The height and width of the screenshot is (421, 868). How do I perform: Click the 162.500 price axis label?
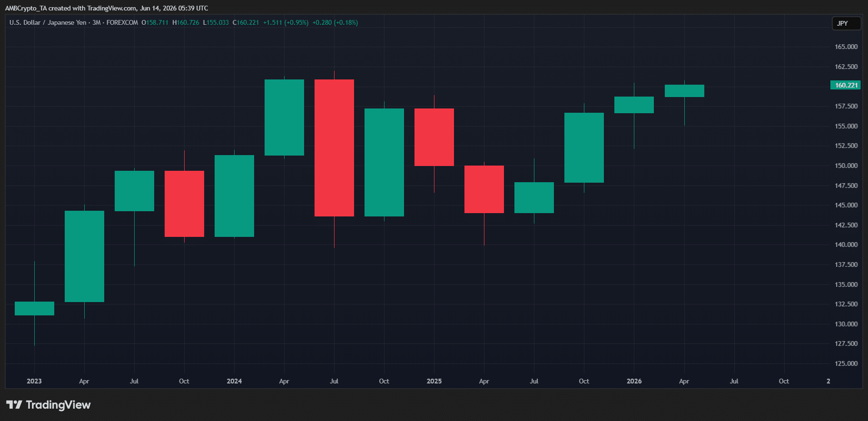[846, 67]
